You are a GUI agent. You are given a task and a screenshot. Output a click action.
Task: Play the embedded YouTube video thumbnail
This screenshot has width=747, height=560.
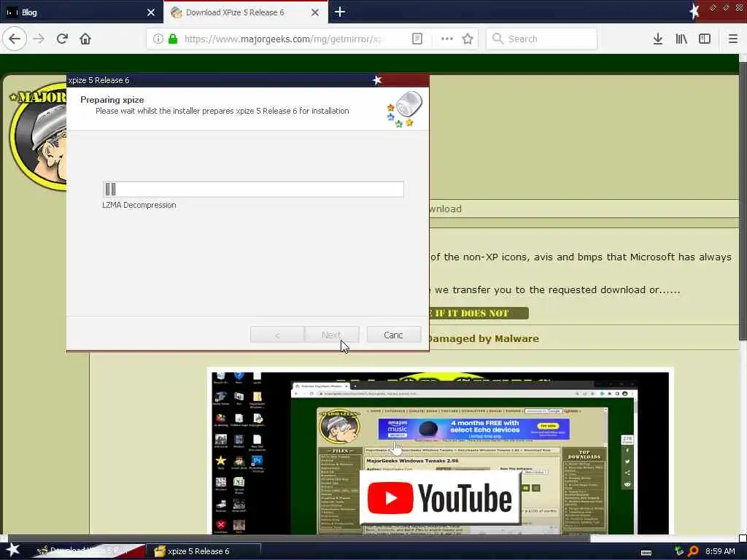click(440, 452)
